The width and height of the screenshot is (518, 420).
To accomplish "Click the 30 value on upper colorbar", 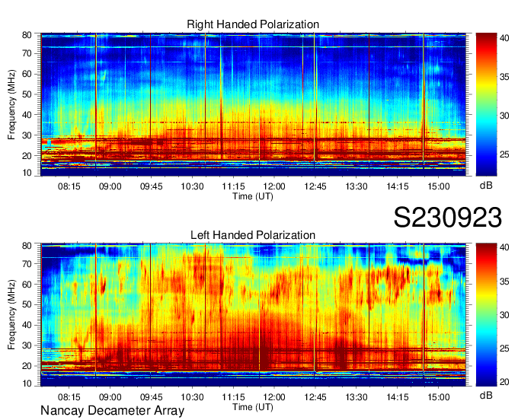I will tap(504, 116).
